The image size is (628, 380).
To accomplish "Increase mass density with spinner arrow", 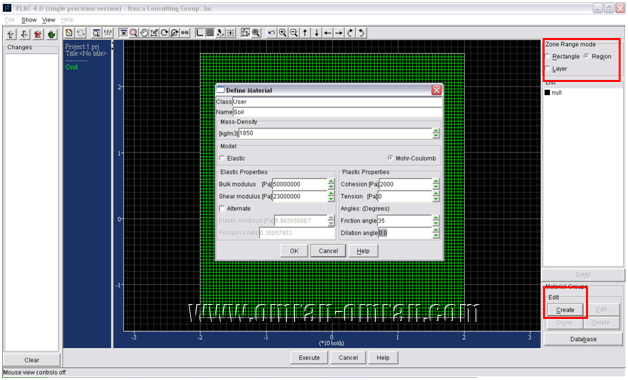I will click(436, 131).
